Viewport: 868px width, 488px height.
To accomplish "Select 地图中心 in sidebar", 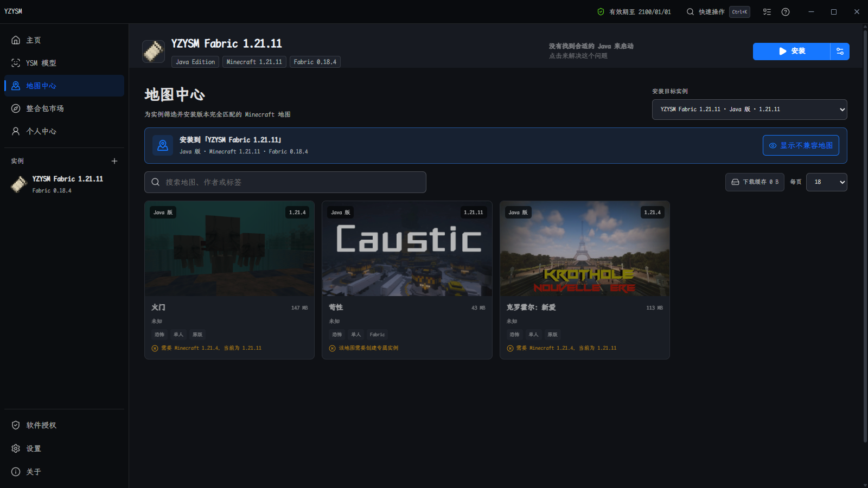I will pyautogui.click(x=64, y=86).
